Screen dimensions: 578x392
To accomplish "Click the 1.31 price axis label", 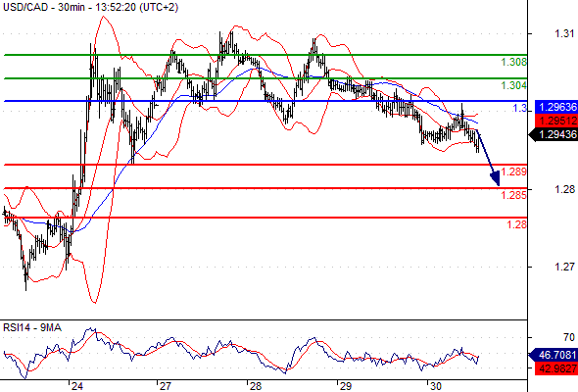I will point(564,34).
